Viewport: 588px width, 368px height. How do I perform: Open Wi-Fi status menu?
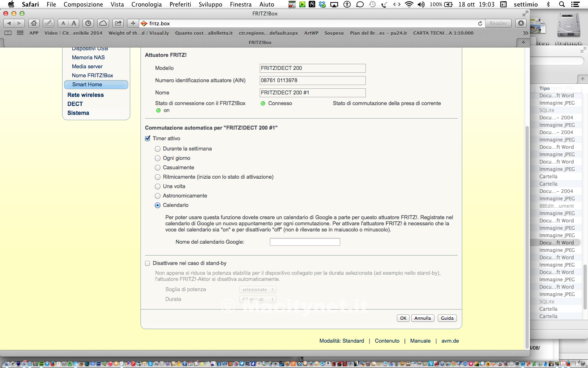[409, 4]
